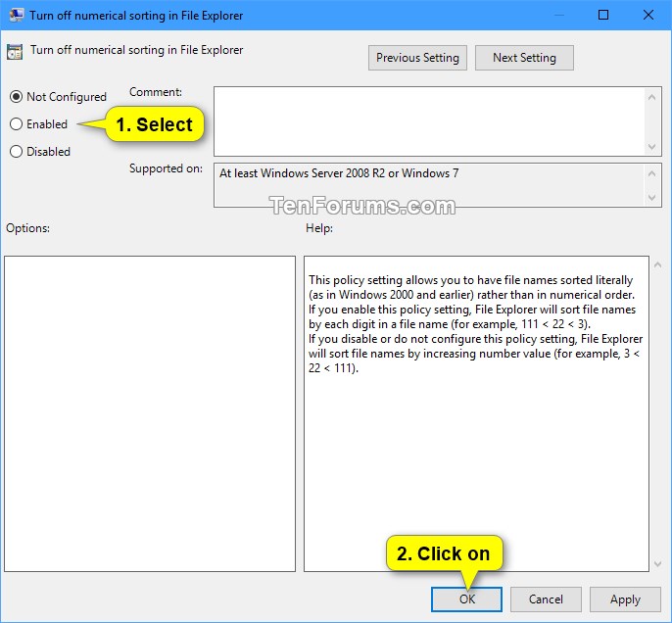Click the 'Supported on:' label
This screenshot has width=672, height=623.
(166, 168)
